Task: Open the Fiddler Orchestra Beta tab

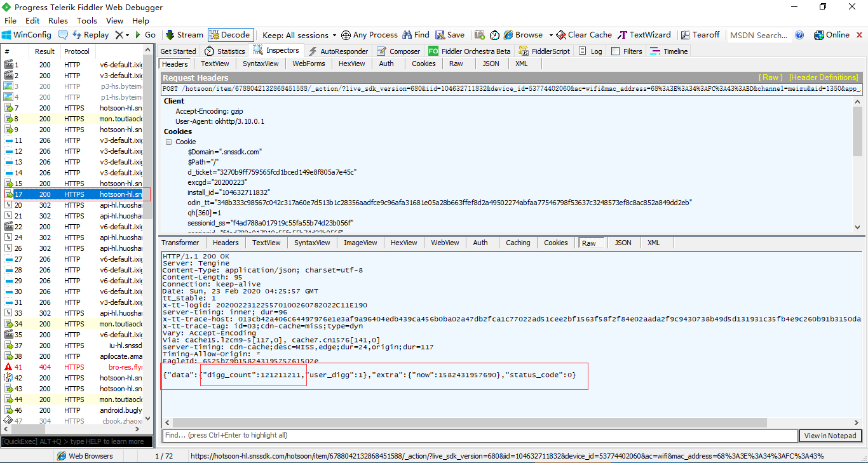Action: 470,51
